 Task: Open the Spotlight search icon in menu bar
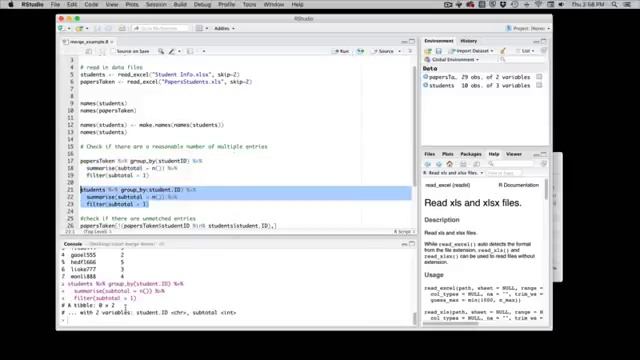click(614, 4)
